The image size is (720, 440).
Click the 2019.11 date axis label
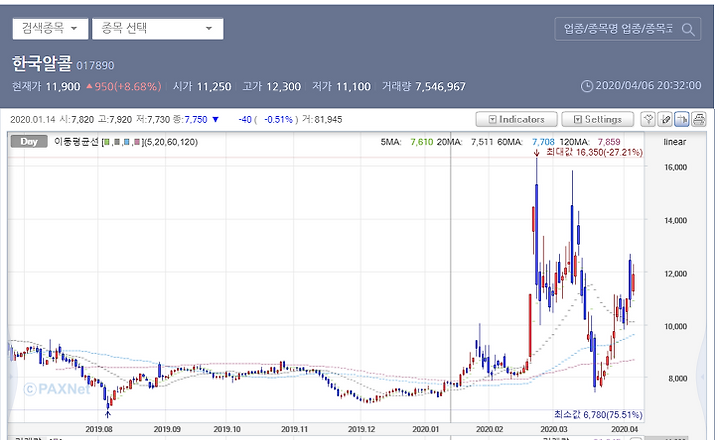click(x=294, y=429)
